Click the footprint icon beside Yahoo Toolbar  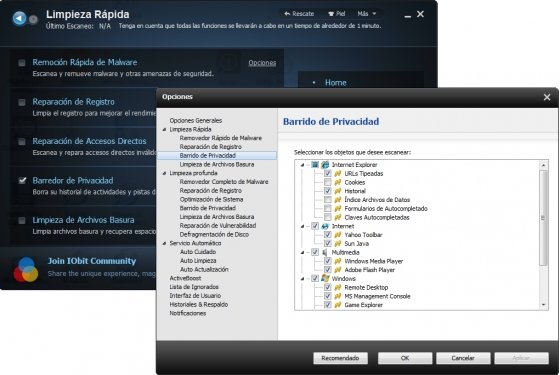[338, 235]
